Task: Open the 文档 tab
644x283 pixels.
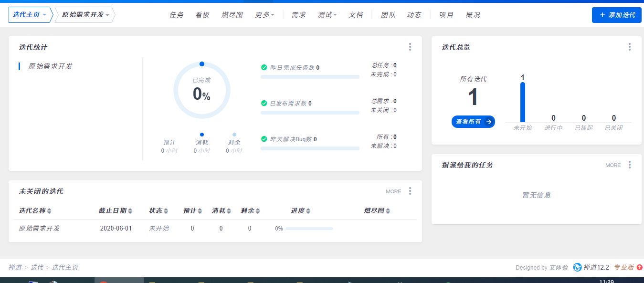Action: coord(356,15)
